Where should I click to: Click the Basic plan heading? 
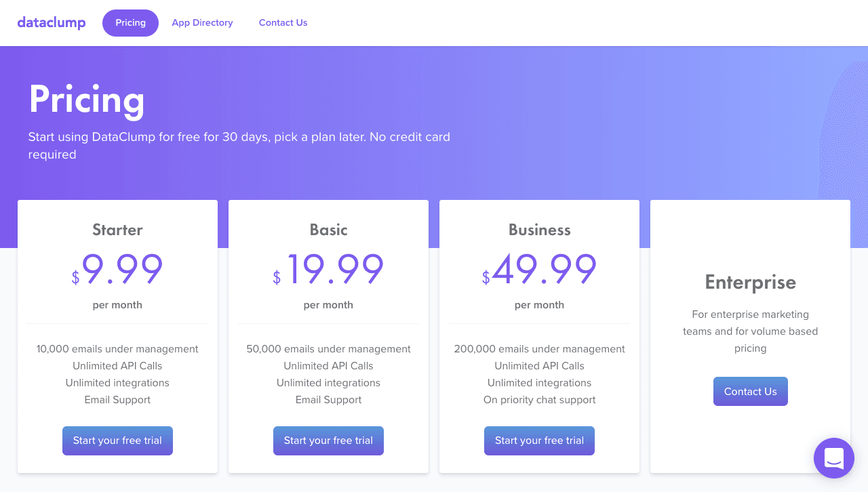coord(328,230)
